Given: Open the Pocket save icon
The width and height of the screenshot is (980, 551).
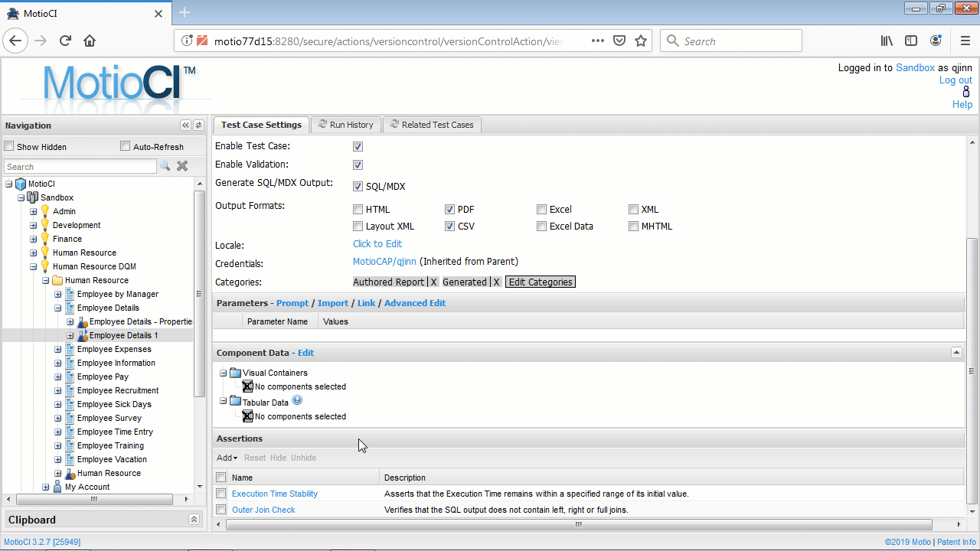Looking at the screenshot, I should click(619, 41).
